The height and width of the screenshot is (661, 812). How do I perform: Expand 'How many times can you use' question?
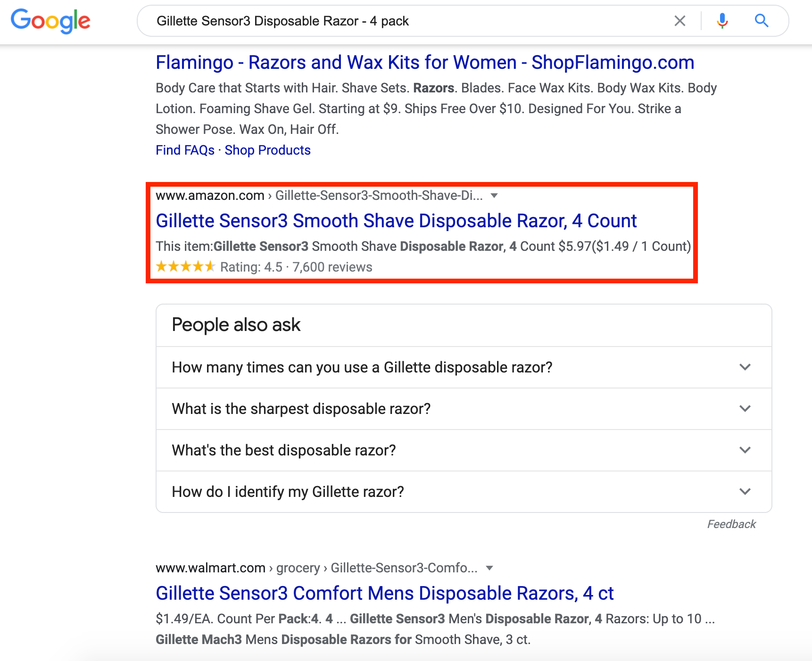pyautogui.click(x=464, y=367)
